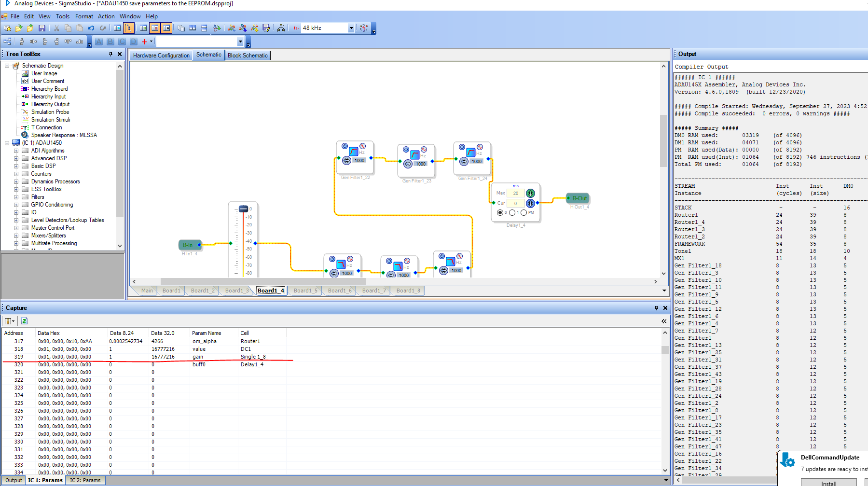This screenshot has width=868, height=486.
Task: Click the schematic horizontal scrollbar thumb
Action: 263,281
